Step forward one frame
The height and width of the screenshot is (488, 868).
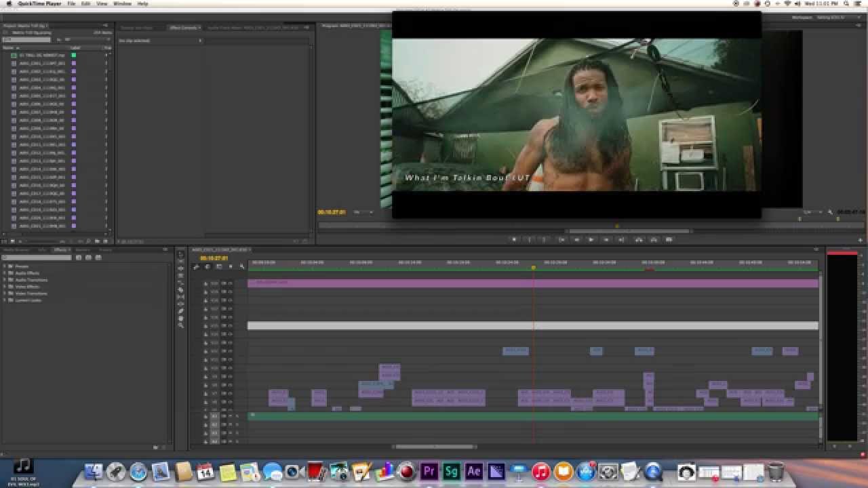pos(606,239)
